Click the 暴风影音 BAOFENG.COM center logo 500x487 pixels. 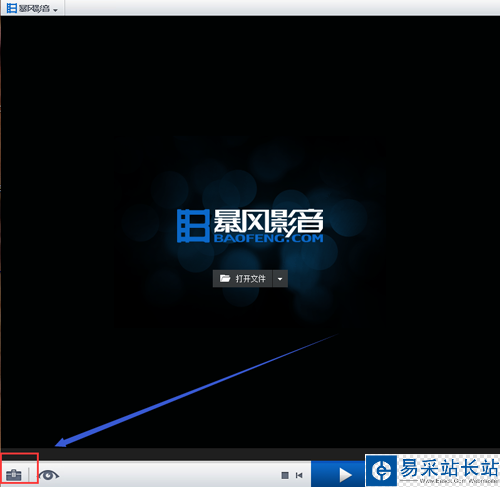click(250, 226)
